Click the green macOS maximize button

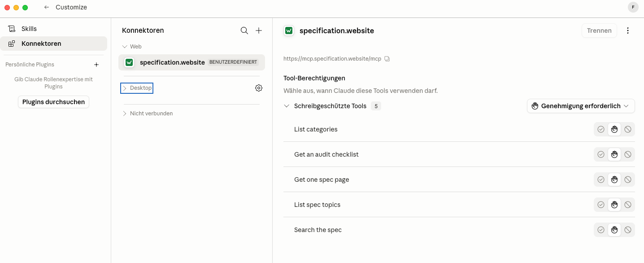click(x=25, y=8)
